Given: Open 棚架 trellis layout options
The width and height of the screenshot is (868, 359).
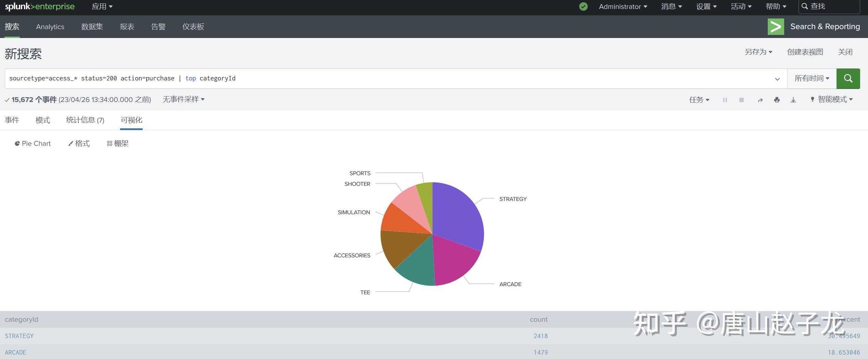Looking at the screenshot, I should pos(118,143).
